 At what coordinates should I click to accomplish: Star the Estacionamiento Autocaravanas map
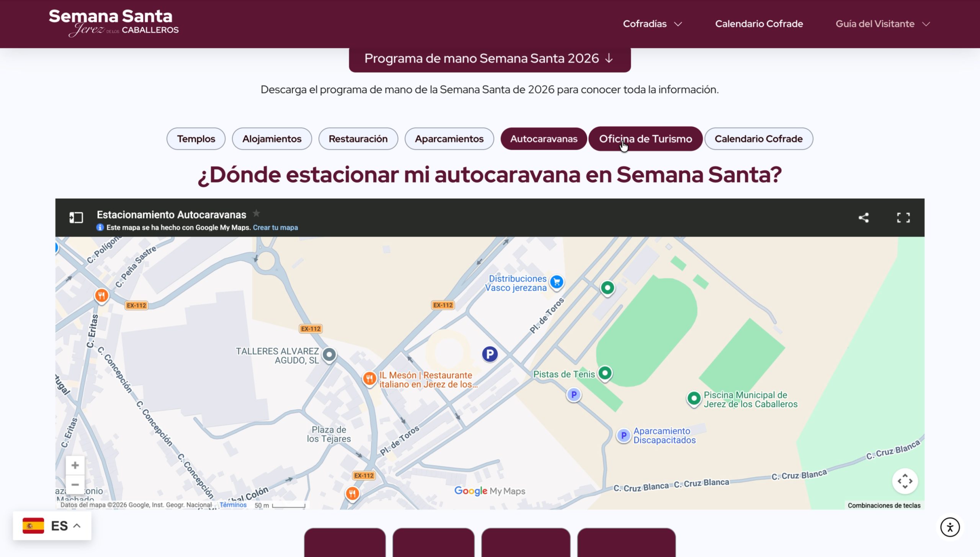tap(256, 213)
